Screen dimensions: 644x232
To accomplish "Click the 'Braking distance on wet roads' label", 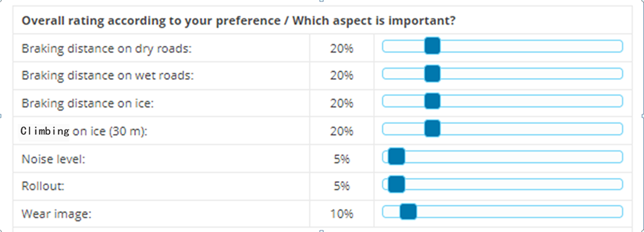I will point(108,76).
